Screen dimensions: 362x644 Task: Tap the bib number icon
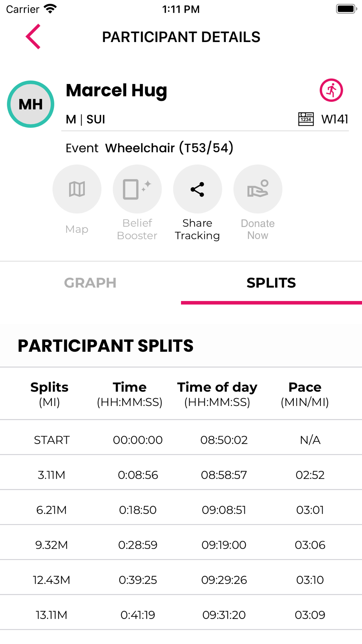[306, 119]
